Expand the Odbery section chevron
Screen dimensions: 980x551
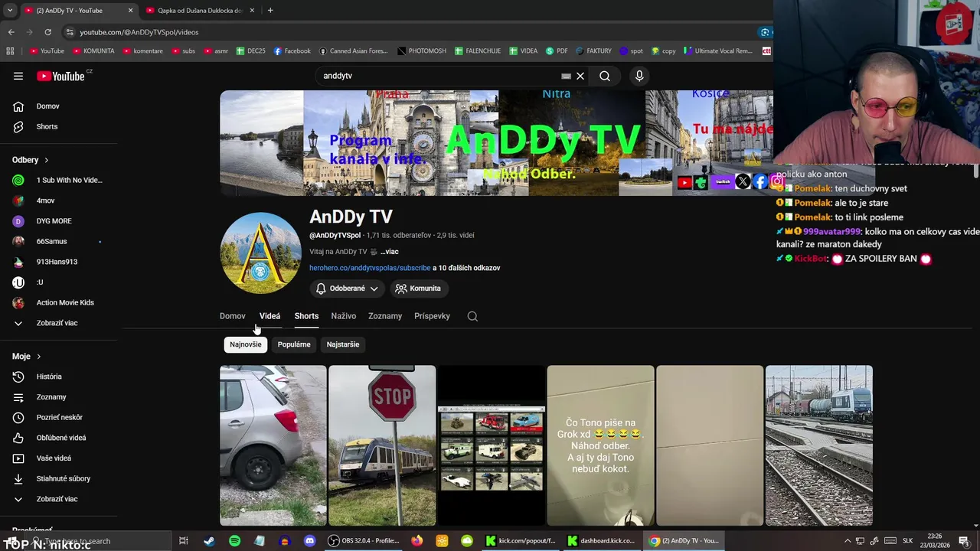click(46, 160)
